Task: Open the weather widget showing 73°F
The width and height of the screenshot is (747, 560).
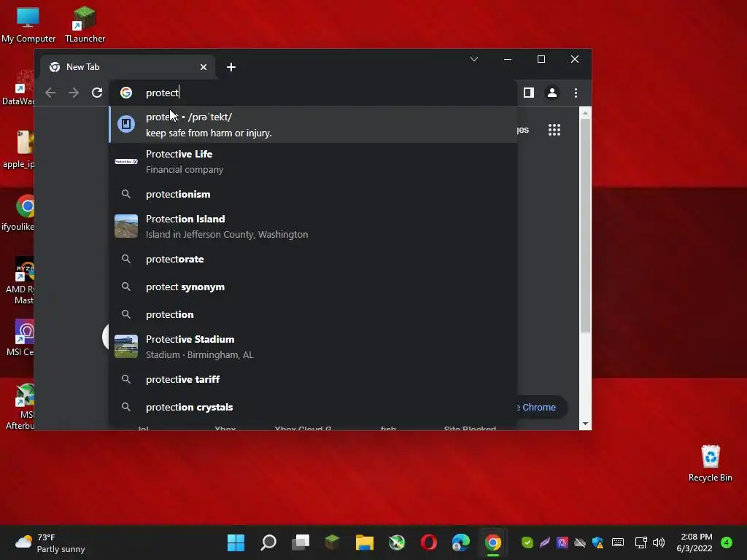Action: click(50, 542)
